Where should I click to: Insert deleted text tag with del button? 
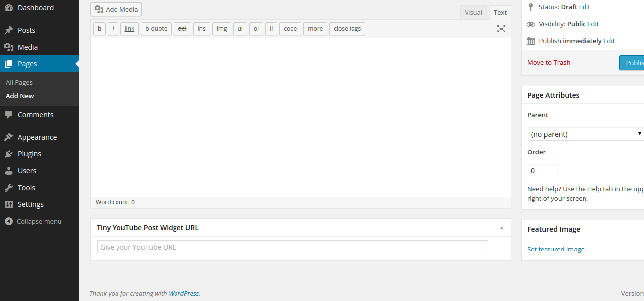click(x=182, y=29)
